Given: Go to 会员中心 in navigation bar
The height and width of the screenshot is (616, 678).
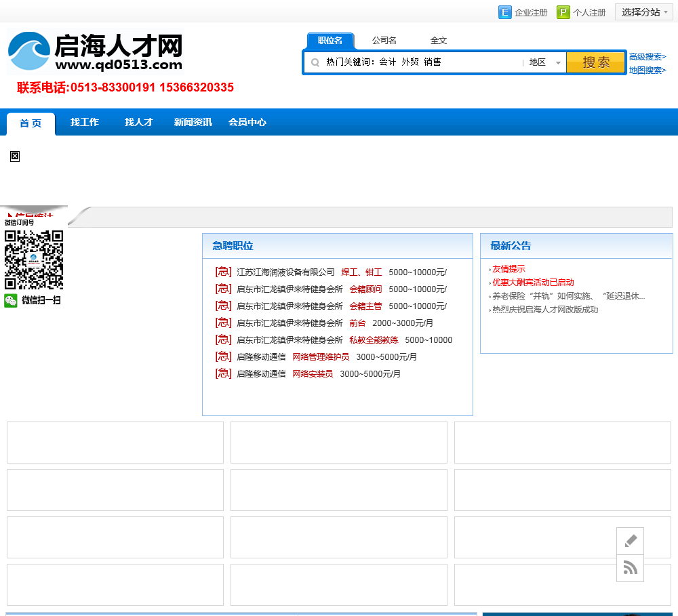Looking at the screenshot, I should click(x=247, y=123).
